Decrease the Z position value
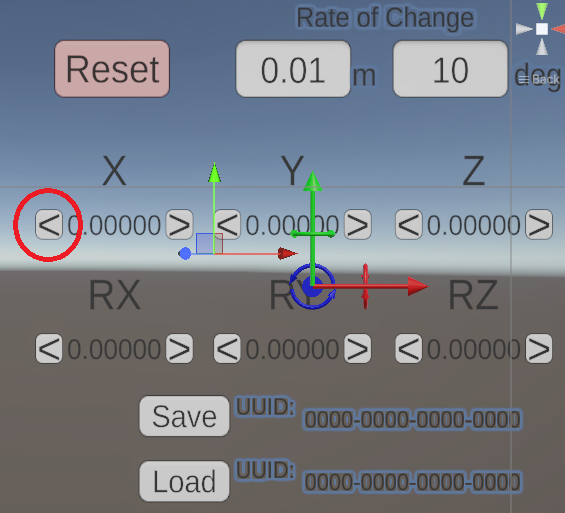The height and width of the screenshot is (513, 565). tap(409, 225)
